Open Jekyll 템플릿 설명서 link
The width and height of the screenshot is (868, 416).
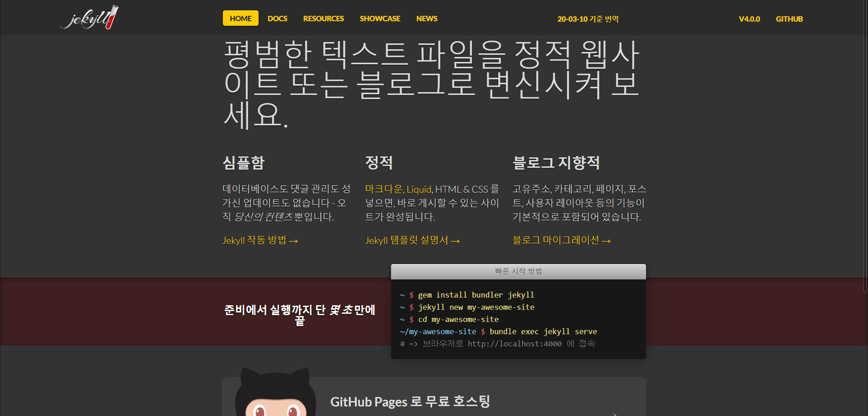(412, 240)
